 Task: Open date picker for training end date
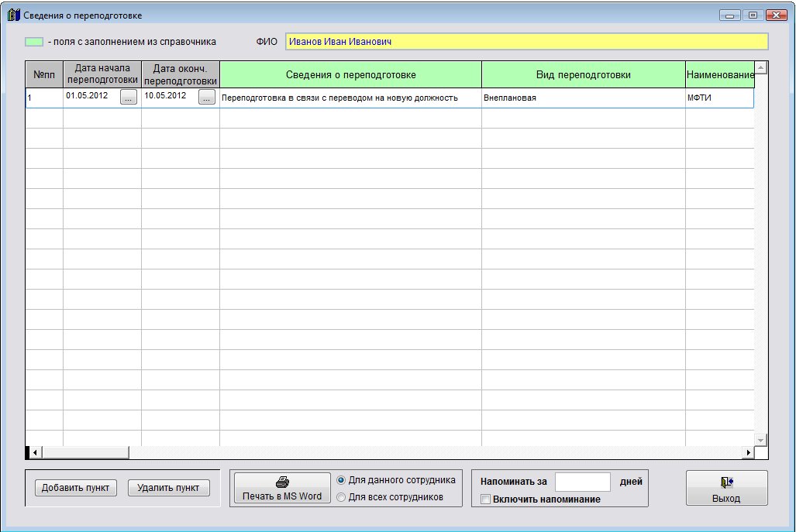coord(206,97)
